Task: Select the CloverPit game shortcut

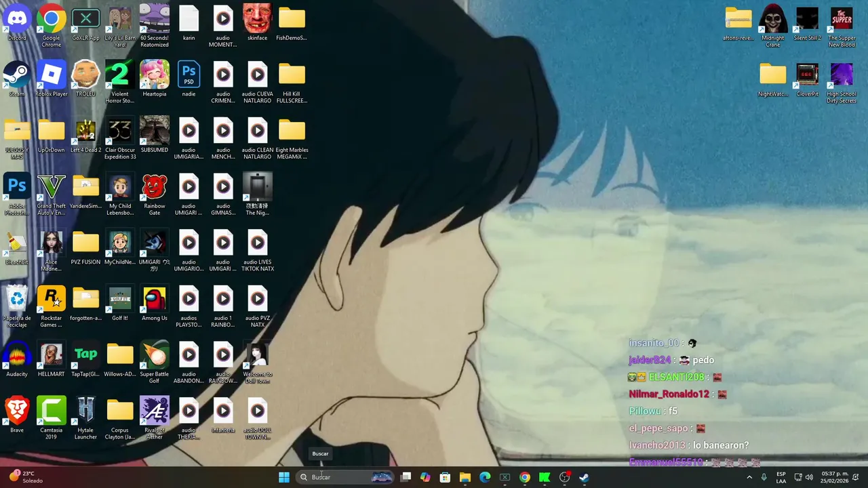Action: [x=807, y=79]
